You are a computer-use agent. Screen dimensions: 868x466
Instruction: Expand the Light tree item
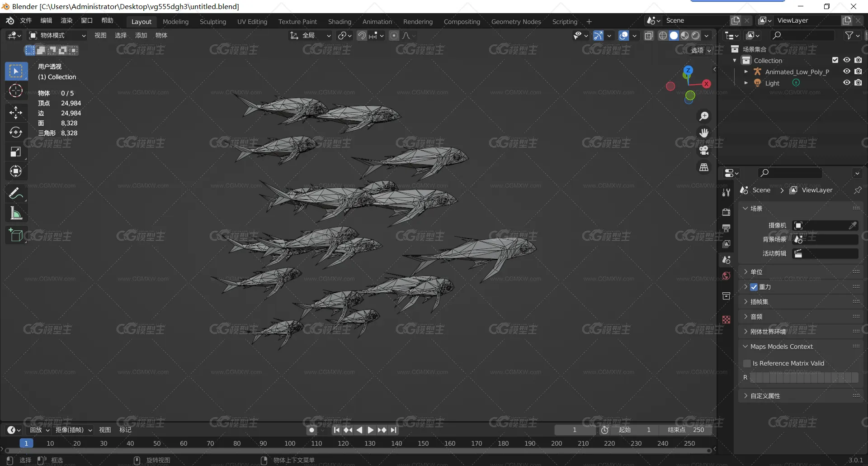746,83
